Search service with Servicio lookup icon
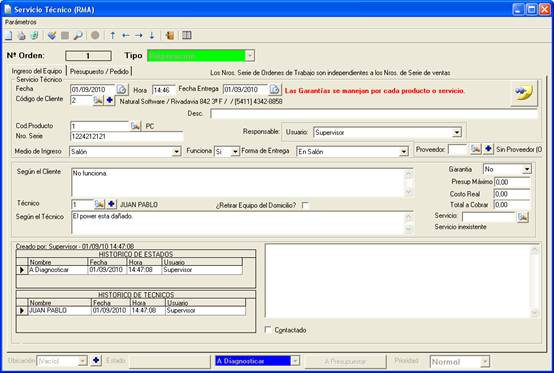Screen dimensions: 554x373 [x=523, y=217]
